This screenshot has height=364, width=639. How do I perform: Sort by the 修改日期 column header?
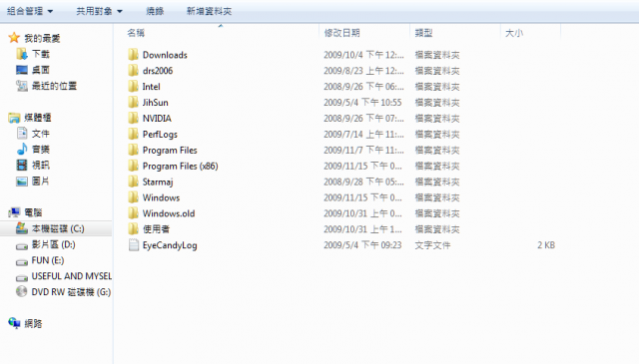[x=341, y=33]
